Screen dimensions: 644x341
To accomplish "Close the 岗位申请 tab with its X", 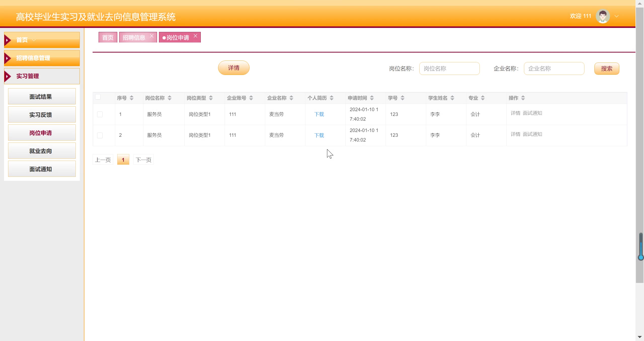I will [195, 36].
